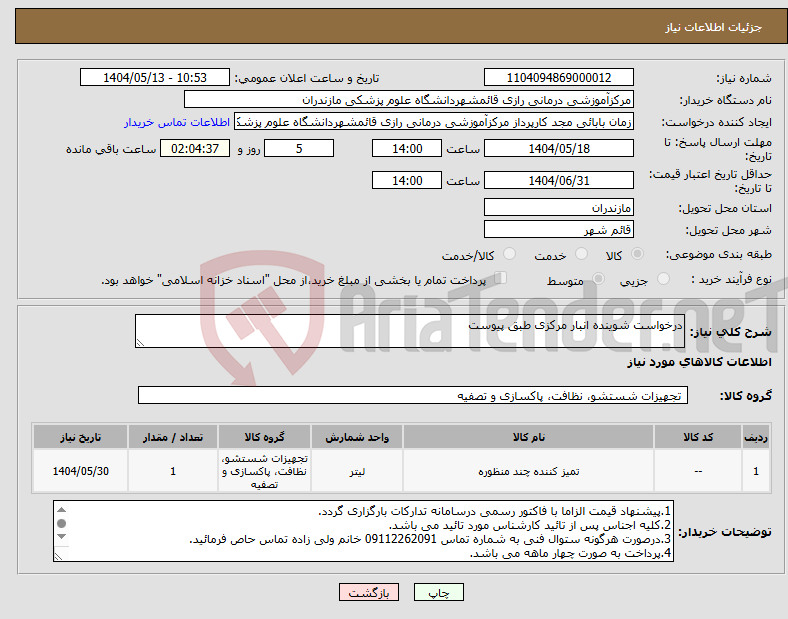Click the notes scrollbar up arrow
This screenshot has width=788, height=619.
(x=61, y=510)
